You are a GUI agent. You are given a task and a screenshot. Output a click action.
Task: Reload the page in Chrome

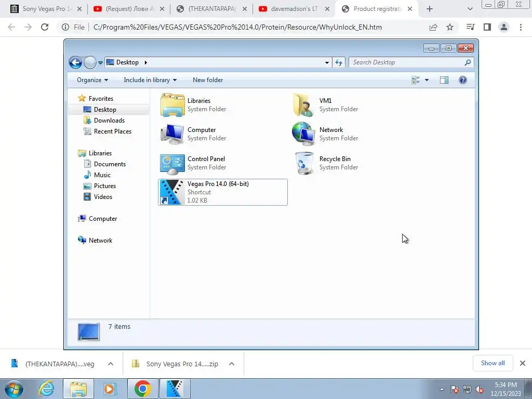click(x=45, y=27)
